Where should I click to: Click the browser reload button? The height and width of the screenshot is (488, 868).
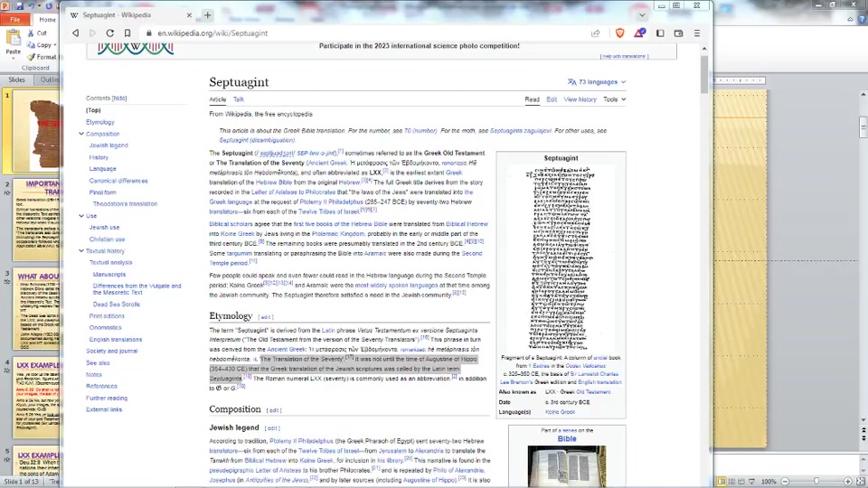(110, 33)
